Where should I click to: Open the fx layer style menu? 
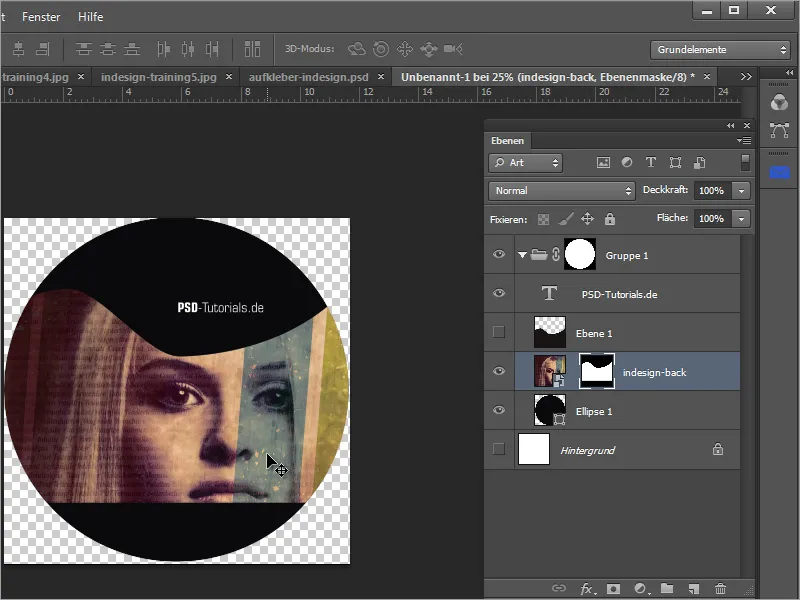[587, 589]
